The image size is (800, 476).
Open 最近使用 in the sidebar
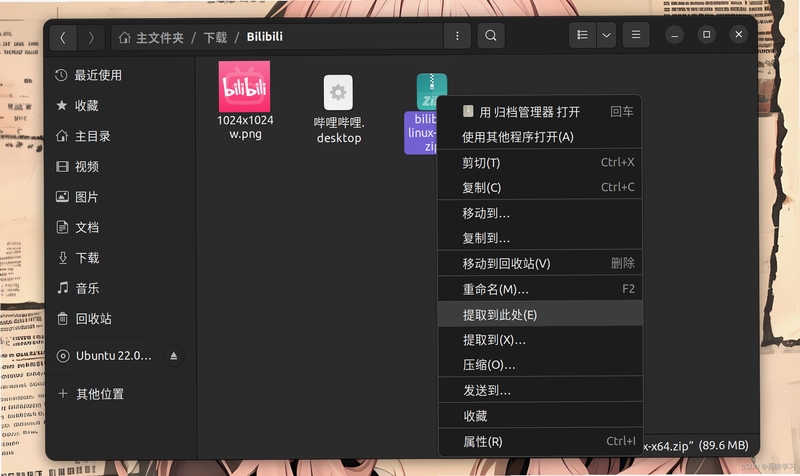121,76
